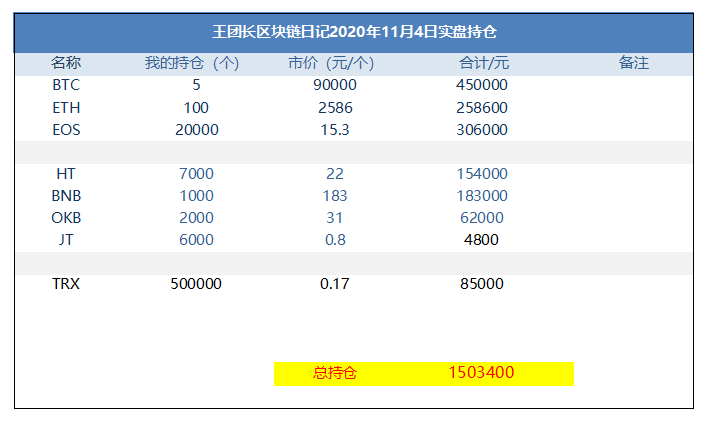Click BTC market price 90000
The image size is (713, 422).
[x=335, y=85]
